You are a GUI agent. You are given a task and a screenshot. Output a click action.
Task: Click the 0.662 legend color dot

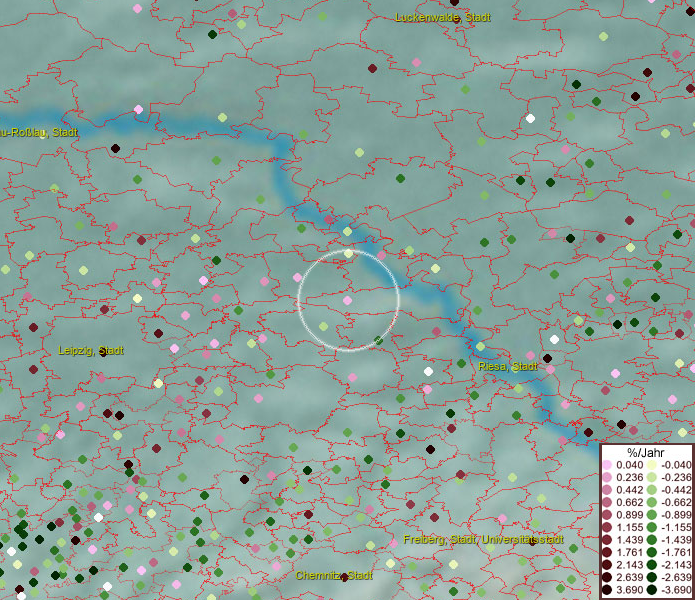pos(607,503)
